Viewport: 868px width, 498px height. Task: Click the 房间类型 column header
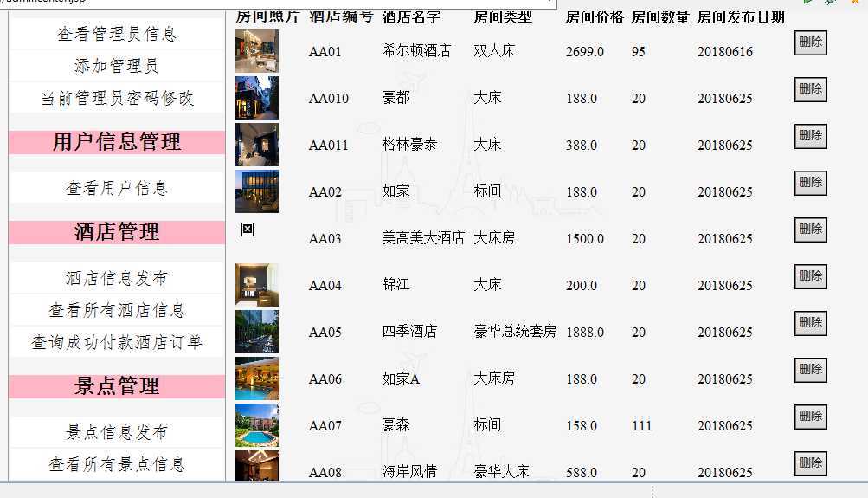[x=503, y=17]
